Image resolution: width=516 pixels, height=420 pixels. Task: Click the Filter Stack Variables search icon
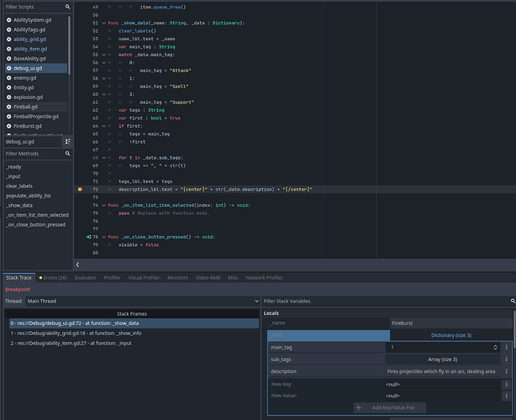[513, 301]
